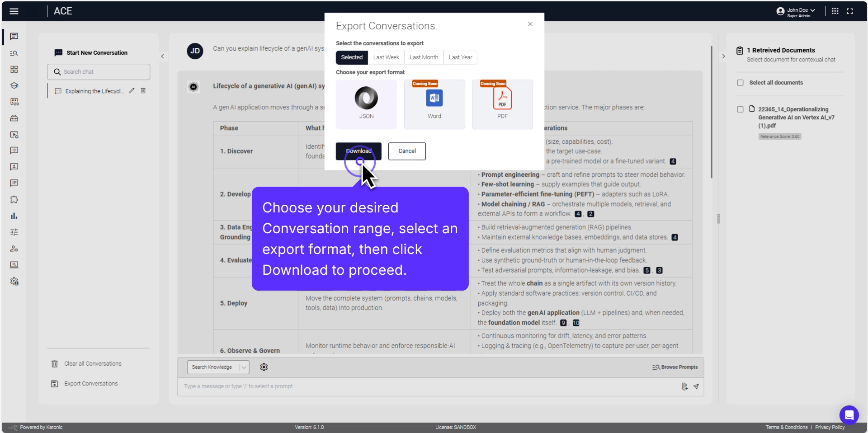Screen dimensions: 868x433
Task: Click the graduation cap learning icon
Action: [14, 85]
